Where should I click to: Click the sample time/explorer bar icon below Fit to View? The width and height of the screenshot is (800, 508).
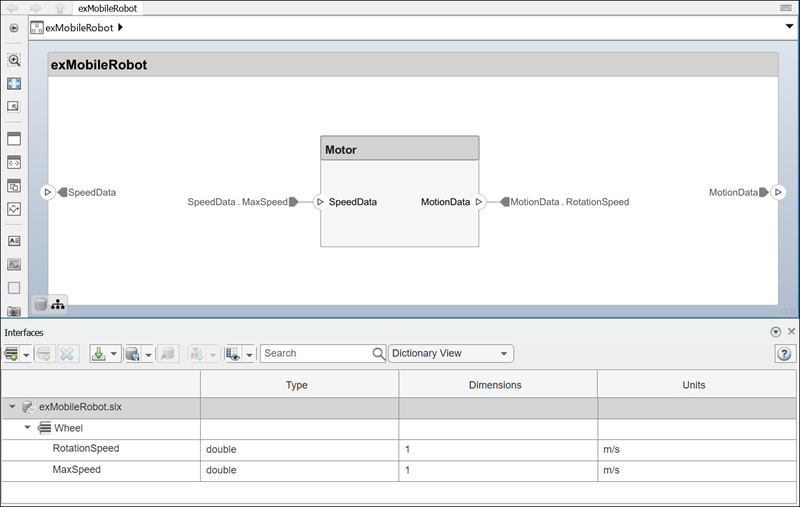[x=14, y=106]
